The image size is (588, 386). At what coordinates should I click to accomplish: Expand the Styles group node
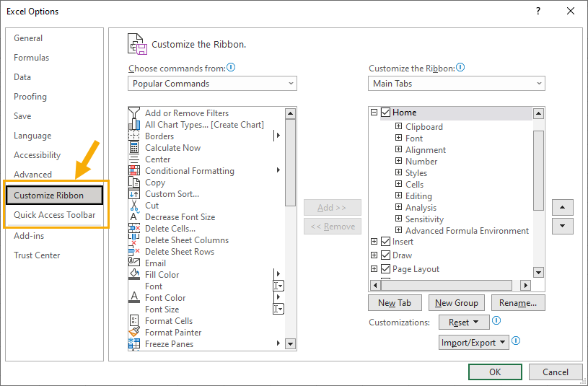pos(399,172)
